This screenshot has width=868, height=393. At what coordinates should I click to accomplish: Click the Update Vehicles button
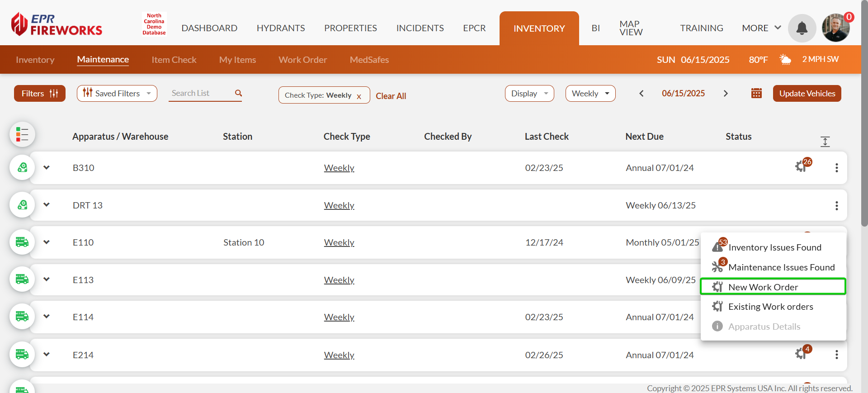[807, 94]
